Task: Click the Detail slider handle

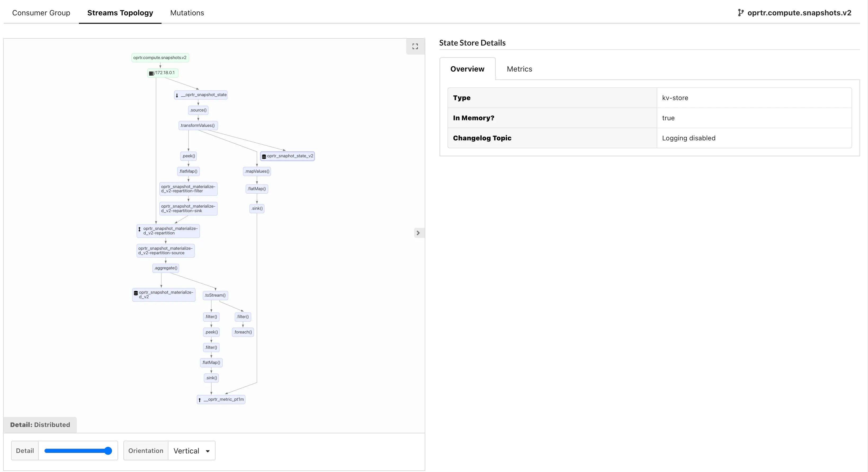Action: click(x=108, y=451)
